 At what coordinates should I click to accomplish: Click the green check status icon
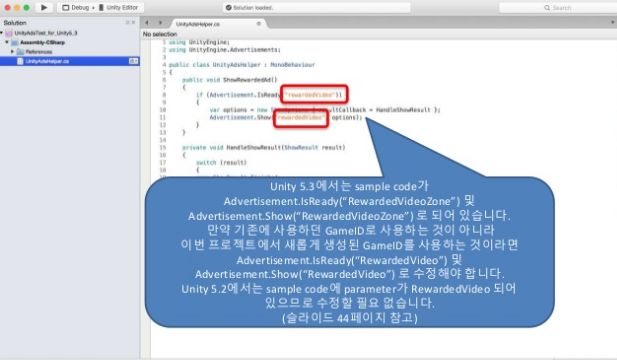pyautogui.click(x=229, y=7)
